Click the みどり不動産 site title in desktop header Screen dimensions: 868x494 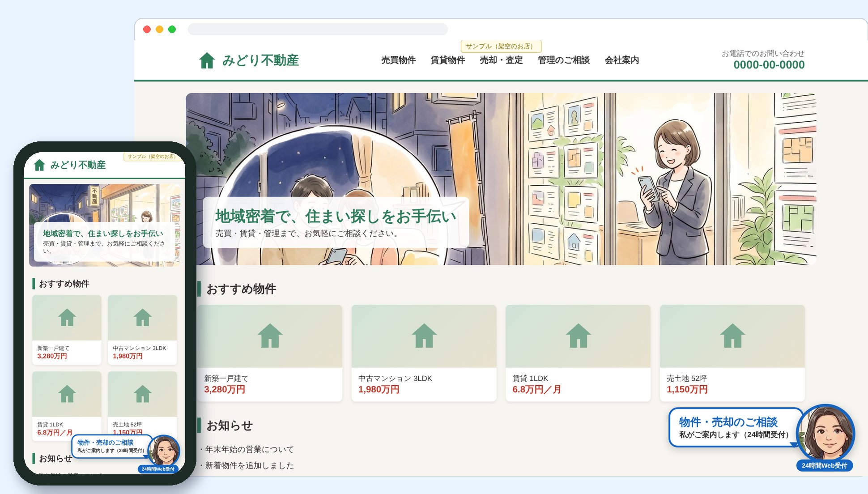pos(260,60)
